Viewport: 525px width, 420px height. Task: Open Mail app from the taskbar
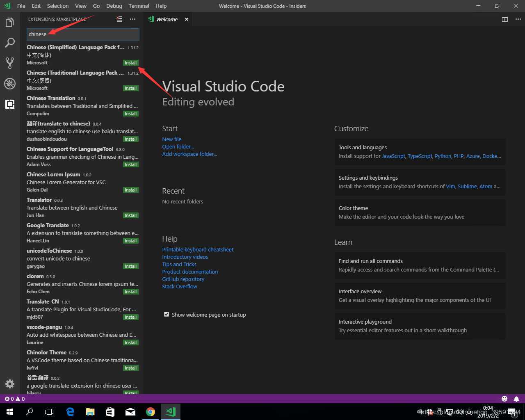point(130,412)
